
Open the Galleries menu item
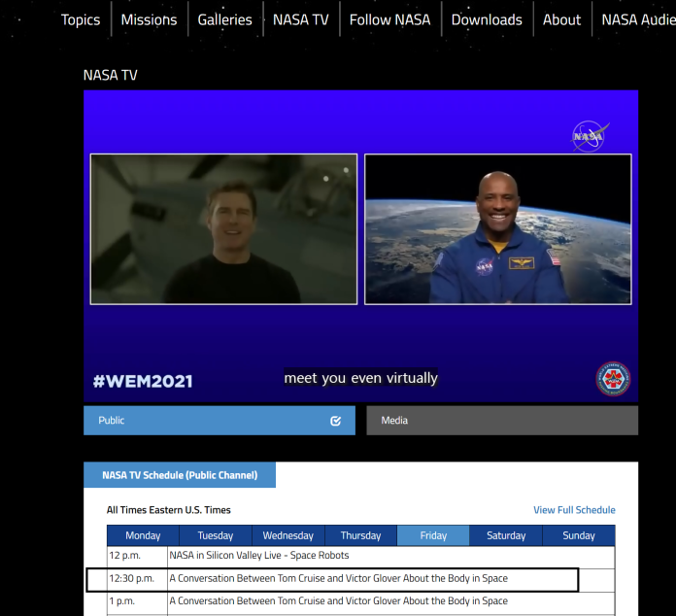pyautogui.click(x=224, y=19)
